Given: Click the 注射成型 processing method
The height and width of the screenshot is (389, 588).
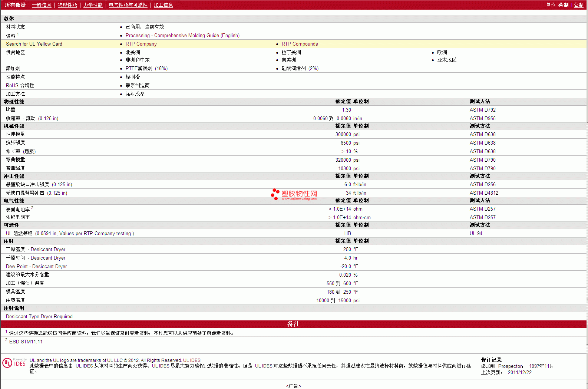Looking at the screenshot, I should 135,94.
